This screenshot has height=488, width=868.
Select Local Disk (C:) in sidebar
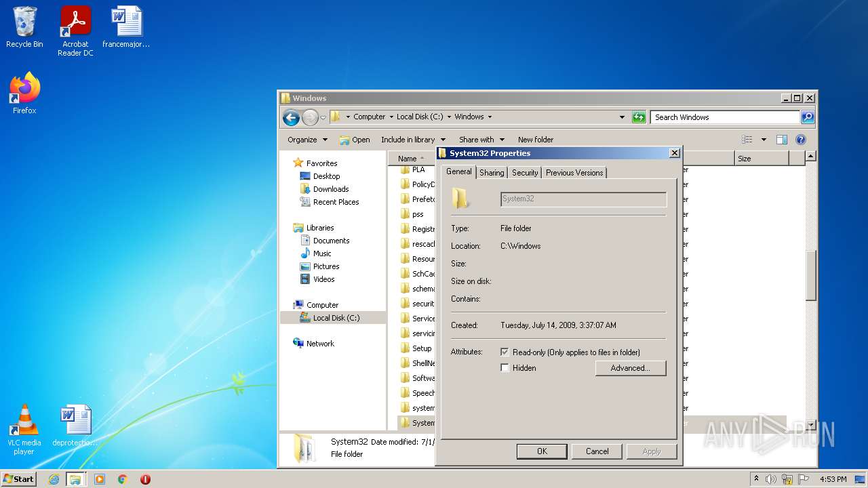[x=336, y=318]
